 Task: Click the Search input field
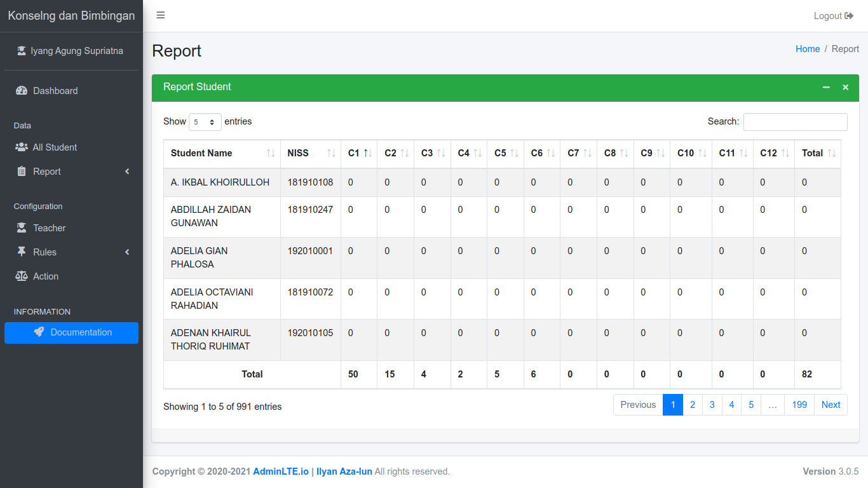pos(796,122)
